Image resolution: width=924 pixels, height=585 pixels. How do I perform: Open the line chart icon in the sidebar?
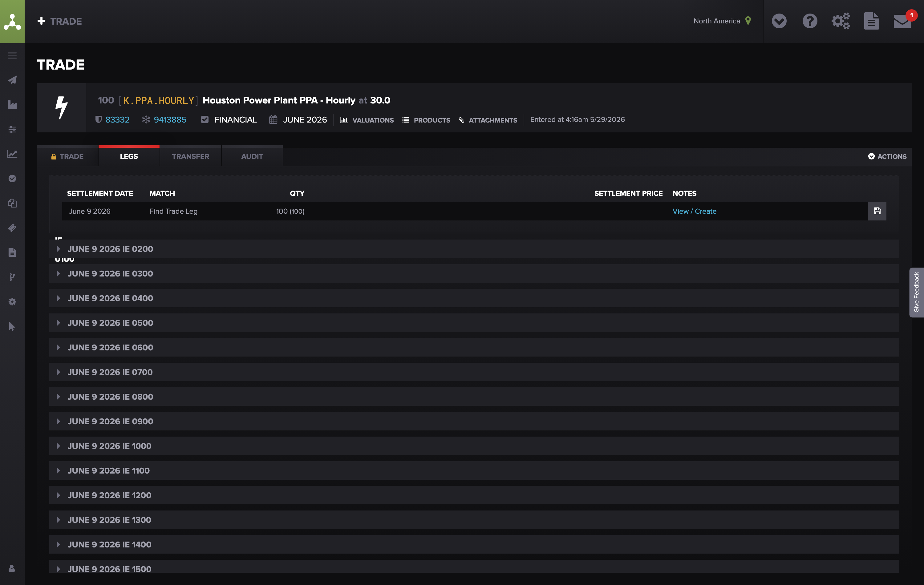pyautogui.click(x=12, y=154)
